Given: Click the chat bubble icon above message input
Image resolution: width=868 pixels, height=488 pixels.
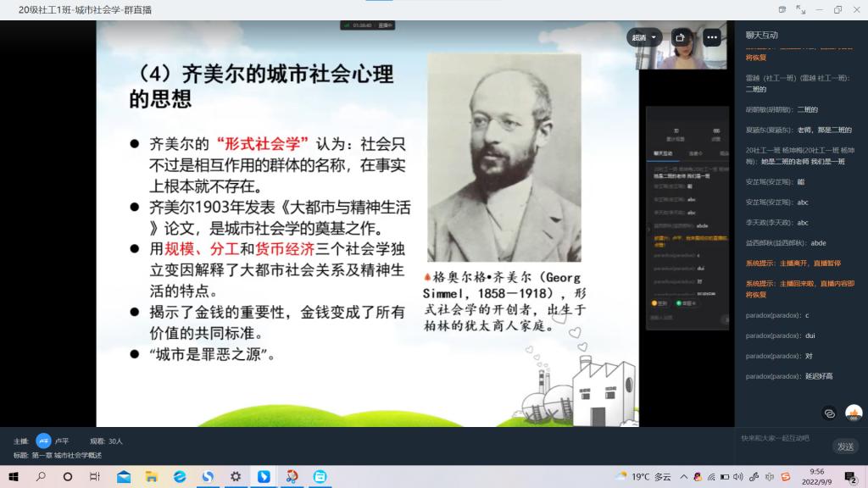Looking at the screenshot, I should [830, 413].
